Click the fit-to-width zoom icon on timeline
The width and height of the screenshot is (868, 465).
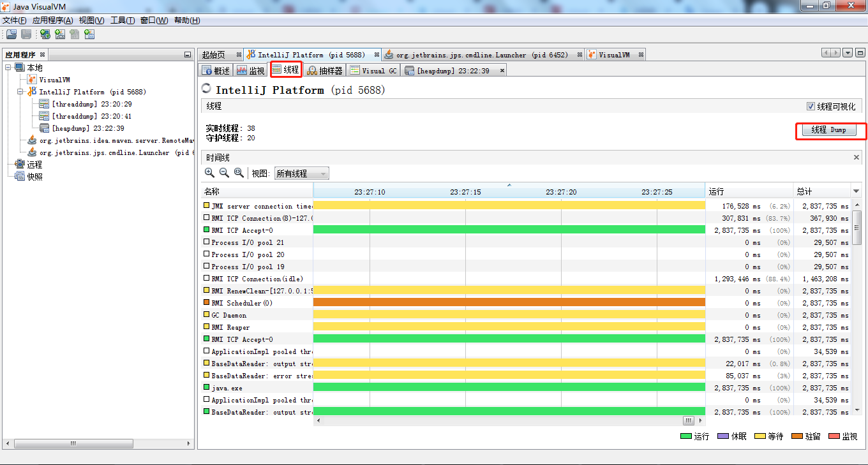[x=239, y=173]
